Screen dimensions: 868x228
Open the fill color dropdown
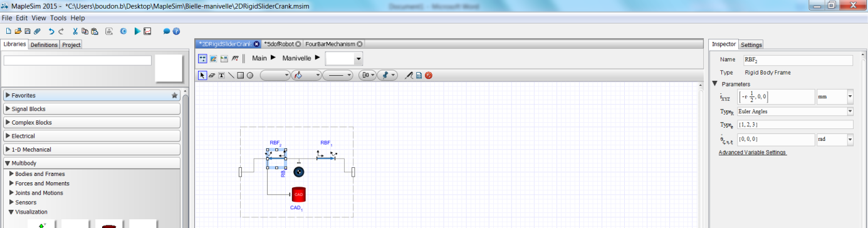tap(307, 75)
